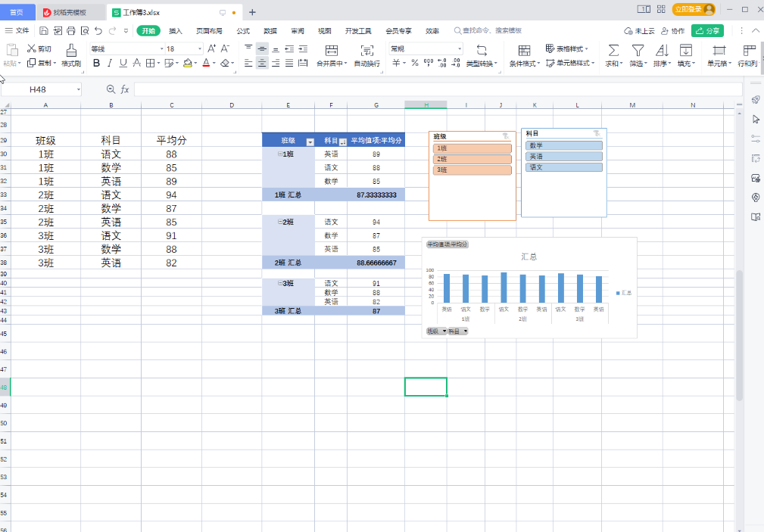Viewport: 764px width, 532px height.
Task: Collapse the 1班 group in pivot table
Action: (280, 154)
